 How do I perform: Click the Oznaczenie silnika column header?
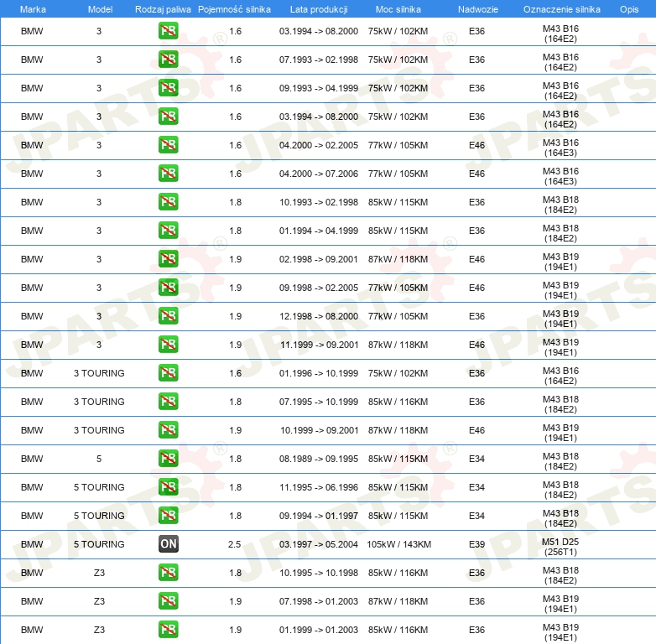click(x=561, y=9)
